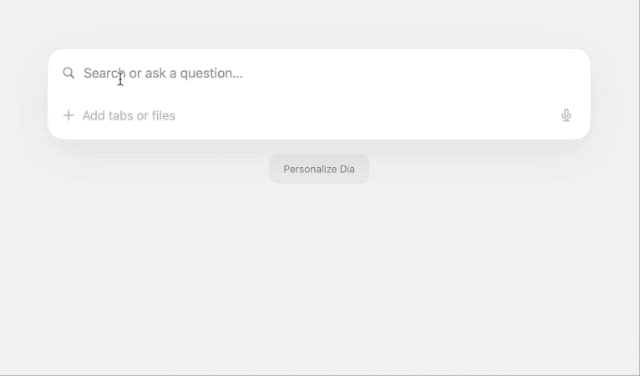Click the word "files" in the attachment row
This screenshot has width=640, height=376.
pos(163,116)
